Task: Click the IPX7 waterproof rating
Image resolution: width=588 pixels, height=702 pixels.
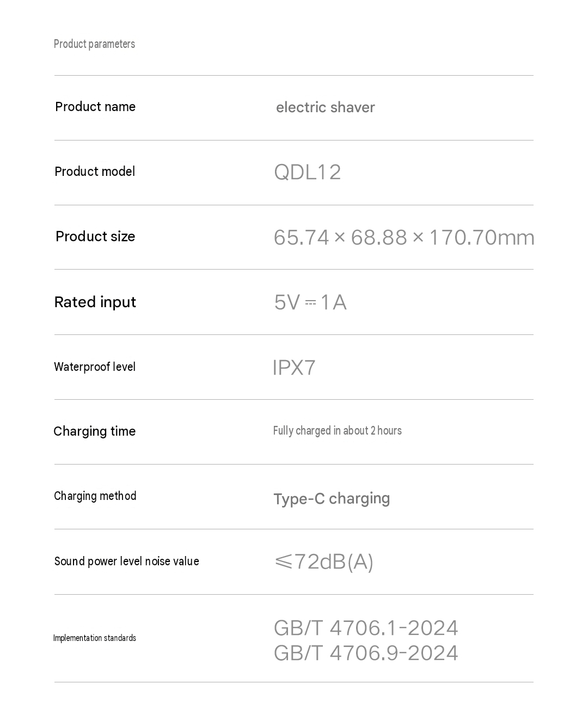Action: [x=294, y=368]
